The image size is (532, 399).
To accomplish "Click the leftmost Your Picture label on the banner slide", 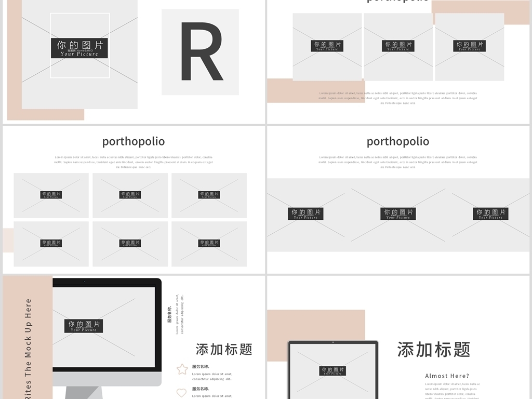I will [x=307, y=215].
